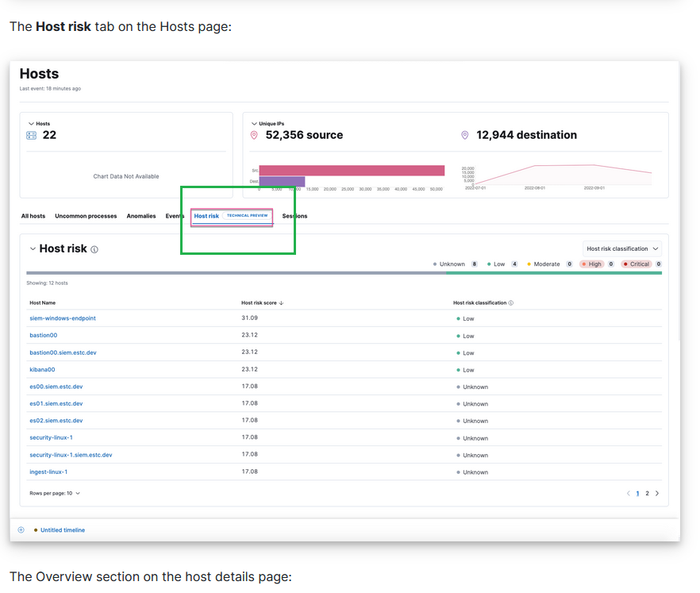Click the add timeline plus icon
700x593 pixels.
pyautogui.click(x=21, y=530)
